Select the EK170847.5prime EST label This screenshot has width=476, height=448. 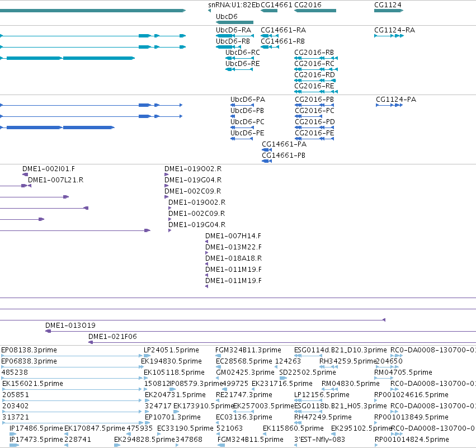pos(95,428)
